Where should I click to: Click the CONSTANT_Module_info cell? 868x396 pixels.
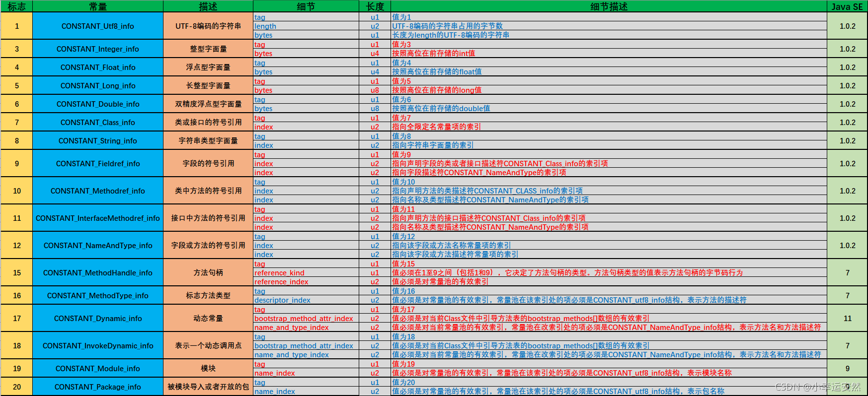pos(98,368)
